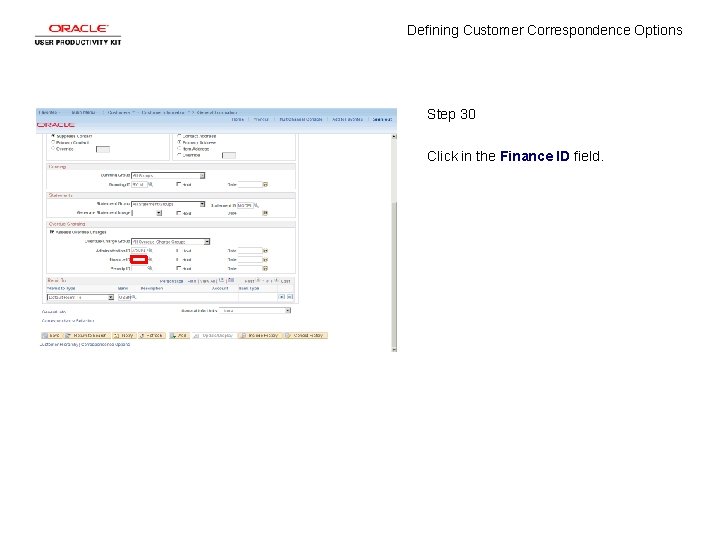Click Sign out link
Screen dimensions: 720x540
pos(382,119)
